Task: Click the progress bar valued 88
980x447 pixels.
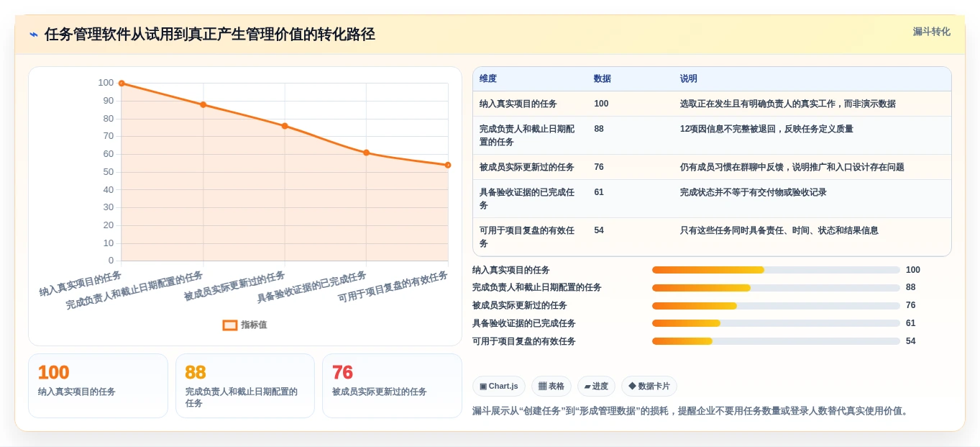Action: [x=776, y=288]
